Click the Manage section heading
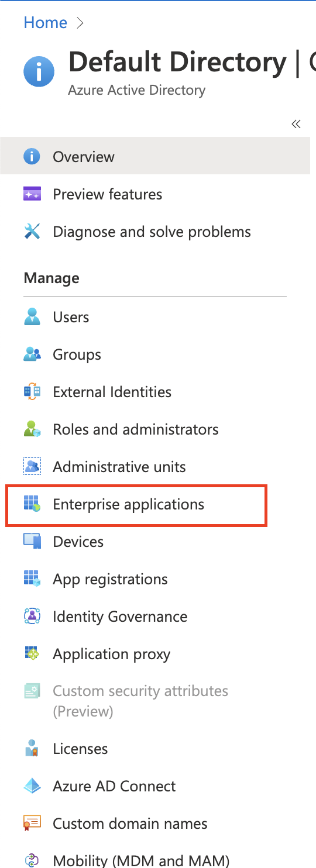The height and width of the screenshot is (868, 316). tap(51, 278)
